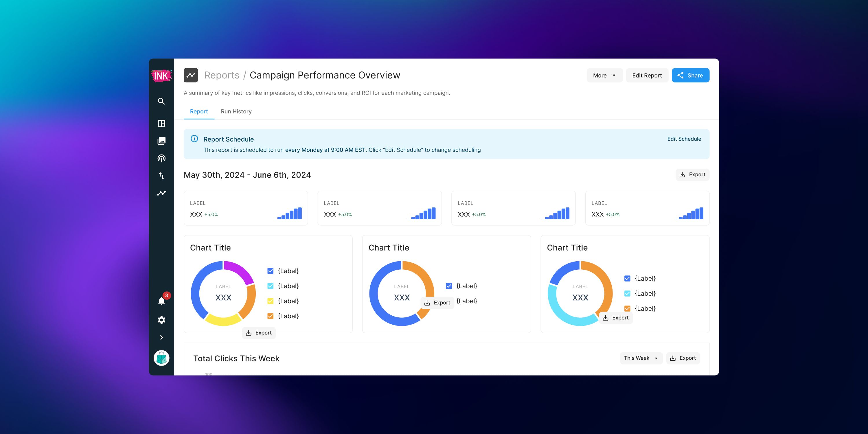
Task: Uncheck the purple first label in first chart
Action: point(270,271)
